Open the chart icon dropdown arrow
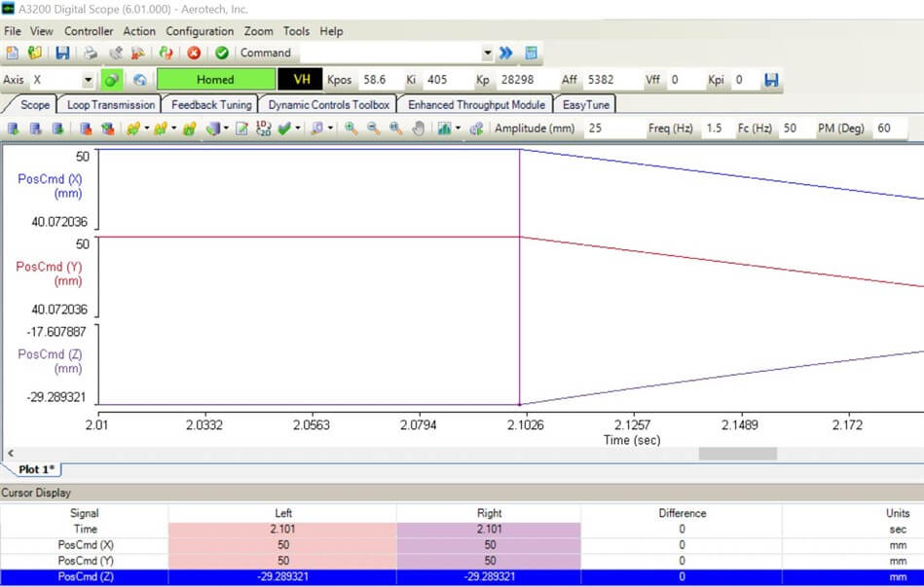This screenshot has width=924, height=587. 458,128
